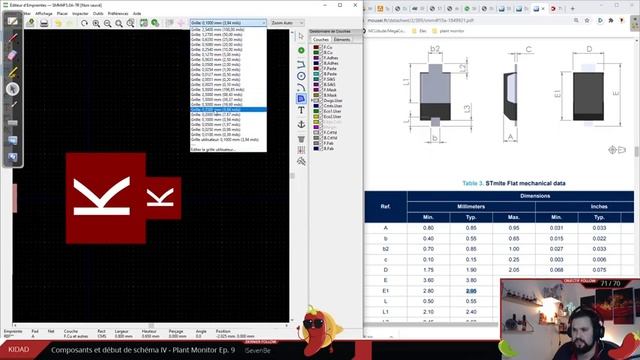Toggle F.Cu layer visibility checkbox

321,47
